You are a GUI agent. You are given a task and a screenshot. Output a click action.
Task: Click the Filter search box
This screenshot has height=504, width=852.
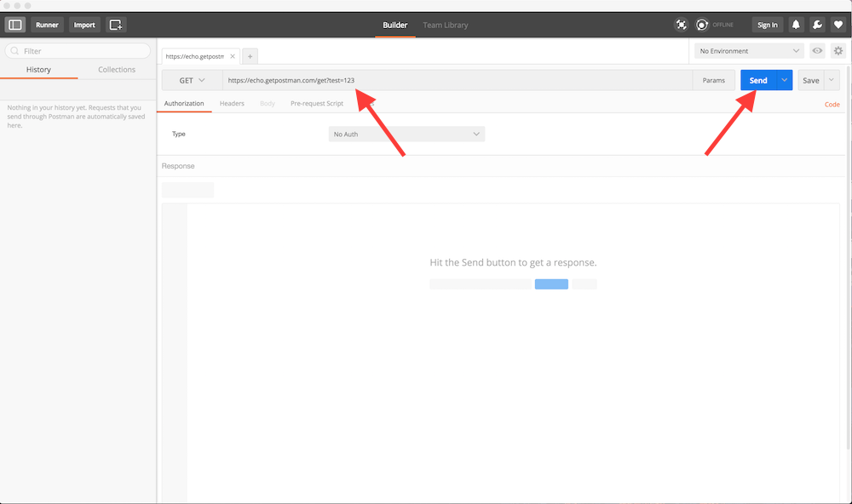tap(78, 50)
